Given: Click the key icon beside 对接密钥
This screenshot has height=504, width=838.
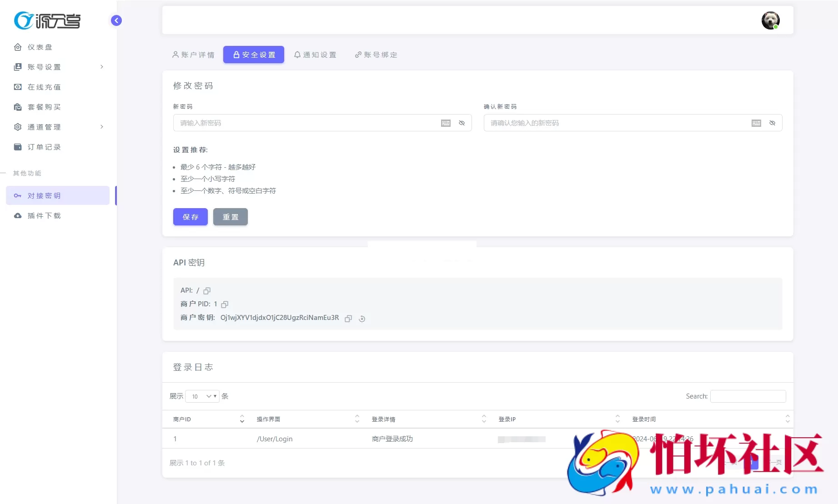Looking at the screenshot, I should click(17, 195).
